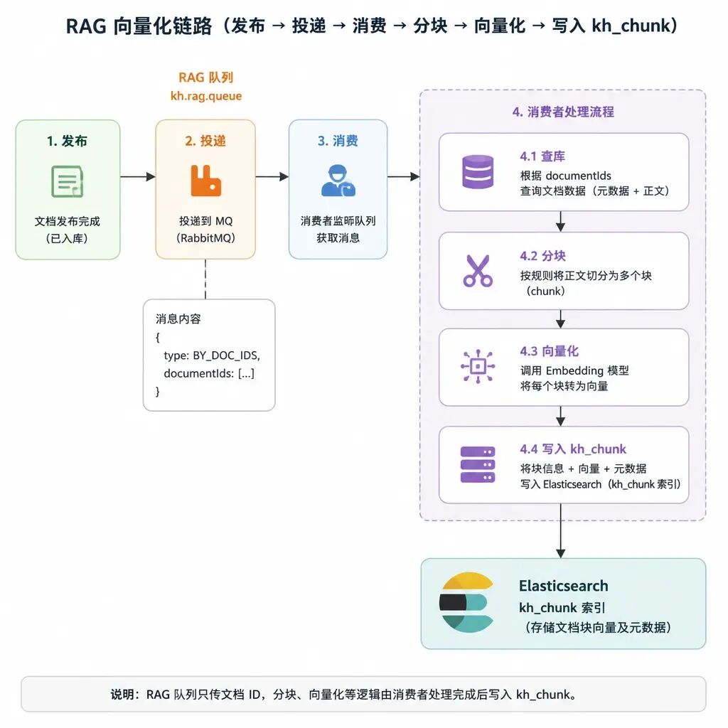The image size is (728, 728).
Task: Click the server stack icon in 4.4
Action: coord(478,465)
